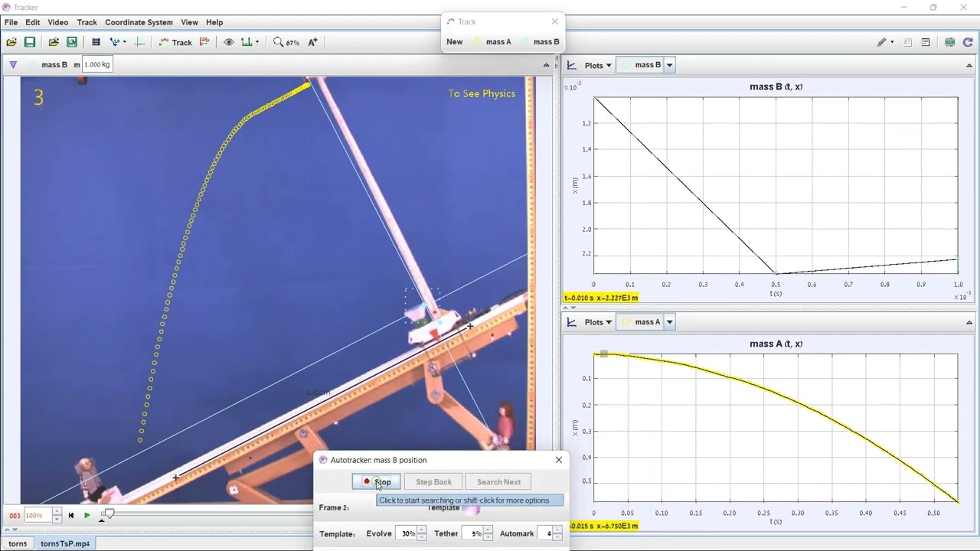The image size is (980, 551).
Task: Collapse the mass A plot panel arrow
Action: pos(969,322)
